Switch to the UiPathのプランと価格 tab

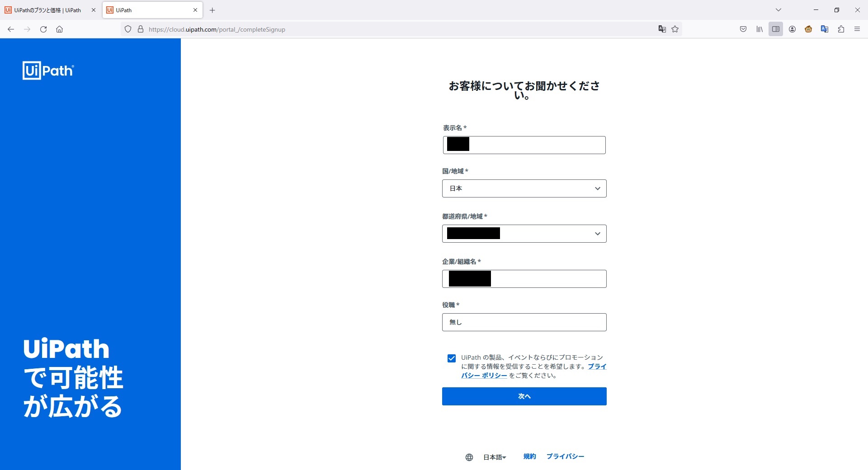click(47, 9)
